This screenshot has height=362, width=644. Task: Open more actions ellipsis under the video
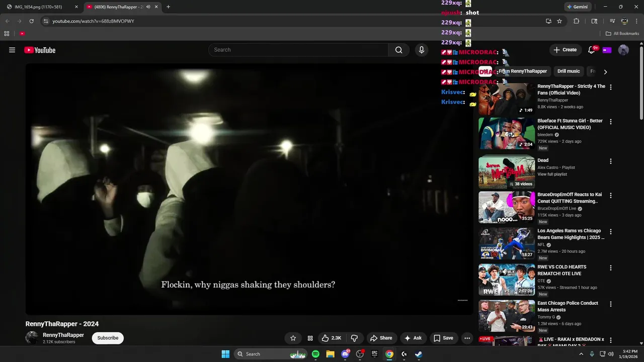click(x=467, y=338)
